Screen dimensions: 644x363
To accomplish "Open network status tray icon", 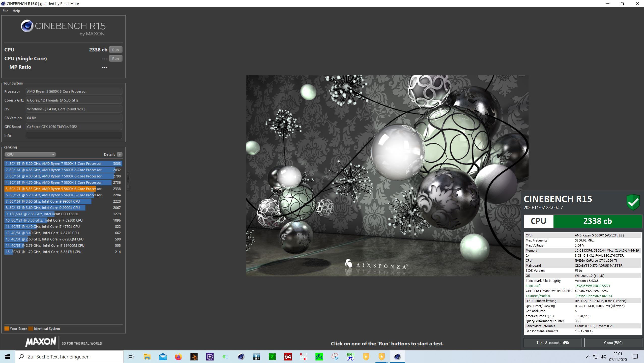I will 596,357.
